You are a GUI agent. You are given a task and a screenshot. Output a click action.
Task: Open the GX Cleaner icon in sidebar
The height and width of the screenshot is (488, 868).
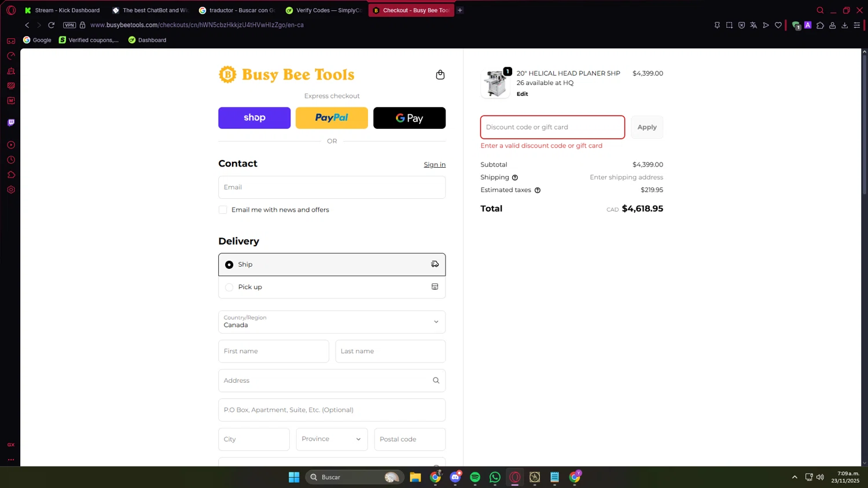tap(11, 71)
